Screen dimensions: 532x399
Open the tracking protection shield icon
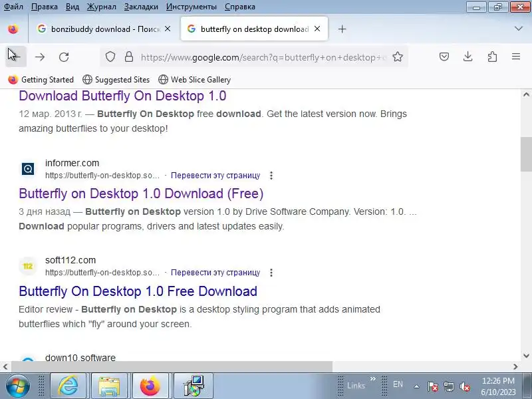[110, 57]
